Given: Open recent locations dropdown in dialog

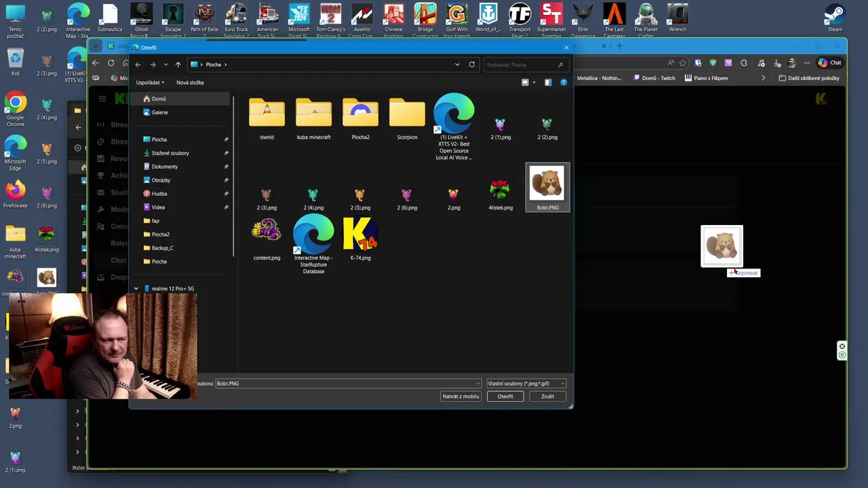Looking at the screenshot, I should [x=165, y=64].
